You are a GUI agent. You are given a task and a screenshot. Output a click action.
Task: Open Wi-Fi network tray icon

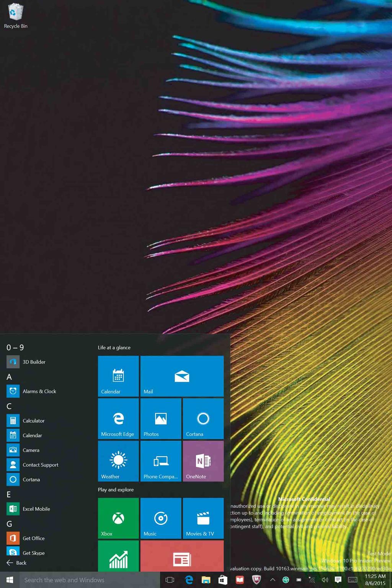(x=312, y=580)
